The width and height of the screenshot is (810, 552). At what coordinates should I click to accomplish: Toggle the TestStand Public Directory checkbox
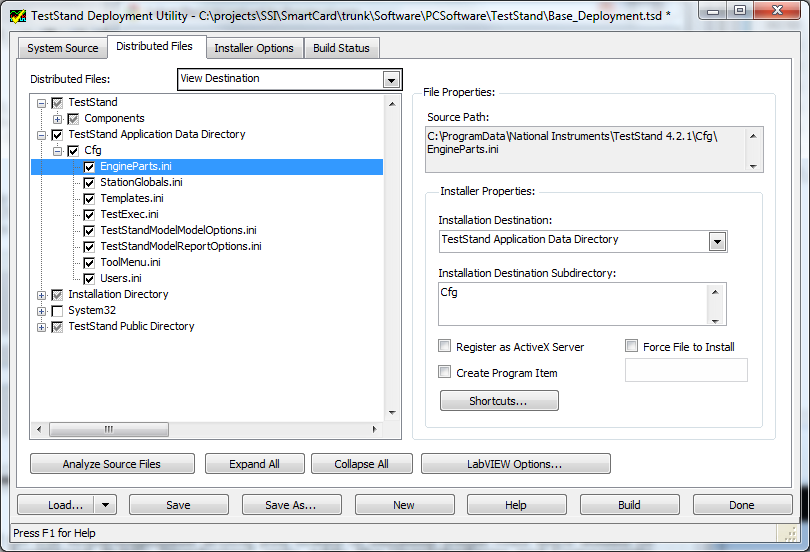click(57, 327)
